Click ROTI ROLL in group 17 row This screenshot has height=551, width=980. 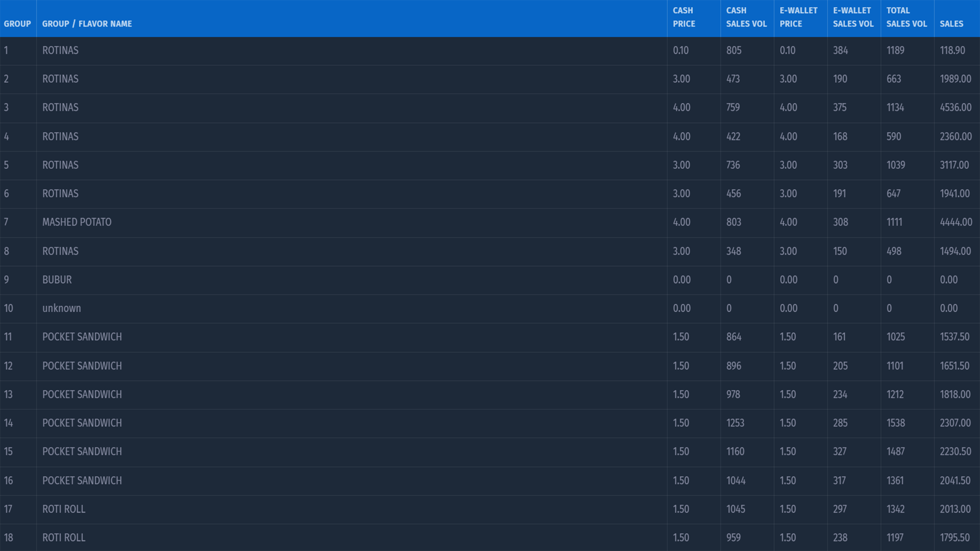64,509
